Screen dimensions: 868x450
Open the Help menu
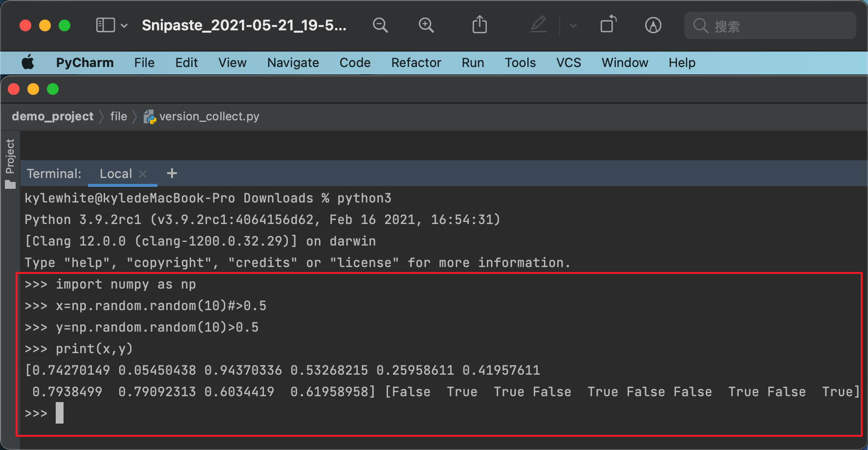(682, 63)
